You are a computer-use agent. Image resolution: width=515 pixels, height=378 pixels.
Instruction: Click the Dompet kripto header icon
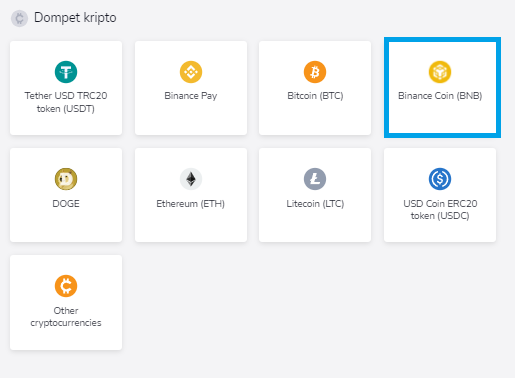pos(19,18)
